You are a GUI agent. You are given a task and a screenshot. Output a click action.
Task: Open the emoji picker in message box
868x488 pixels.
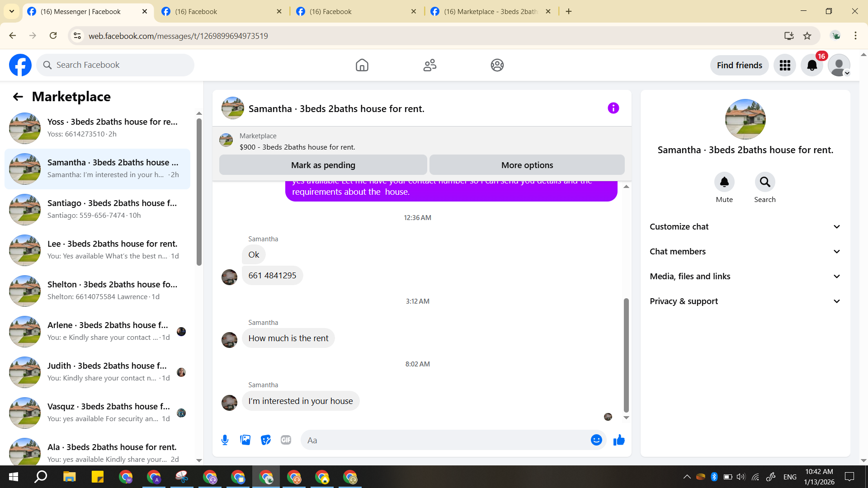596,440
